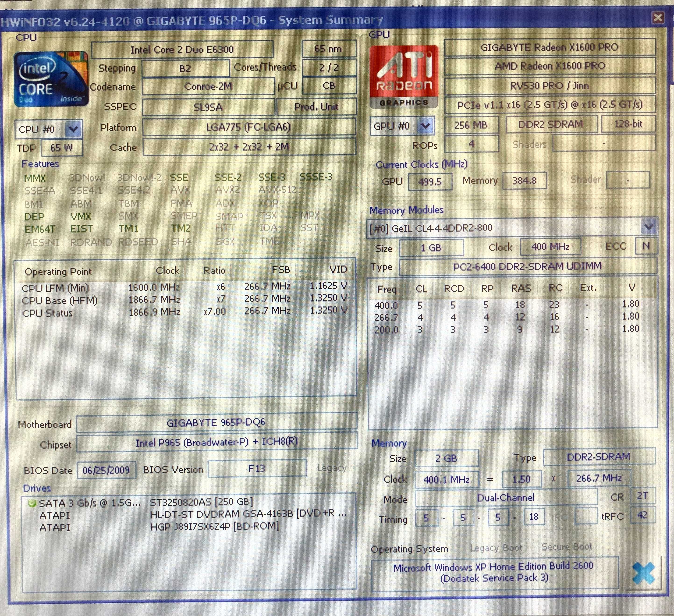Click the Intel P965 chipset field
The image size is (674, 616).
point(217,443)
